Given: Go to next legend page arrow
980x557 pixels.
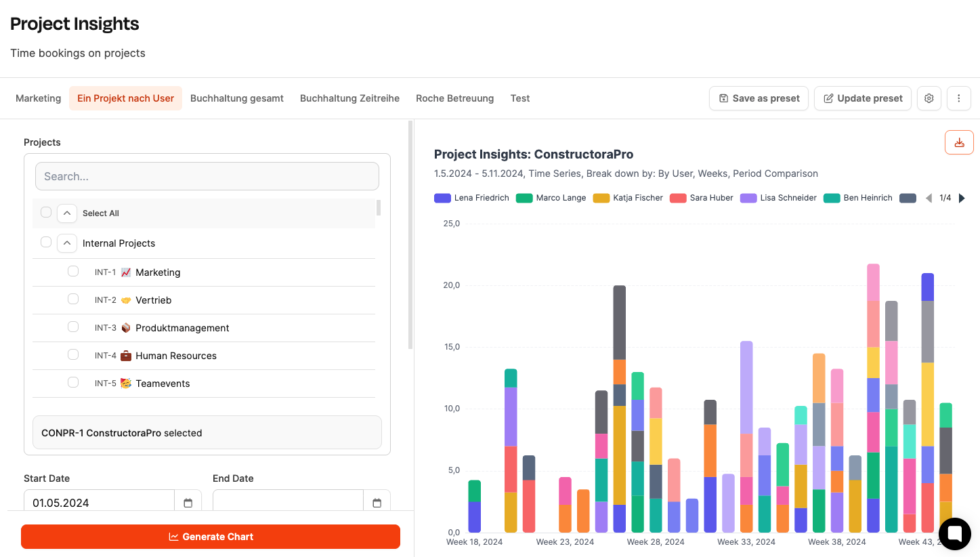Looking at the screenshot, I should (x=962, y=198).
